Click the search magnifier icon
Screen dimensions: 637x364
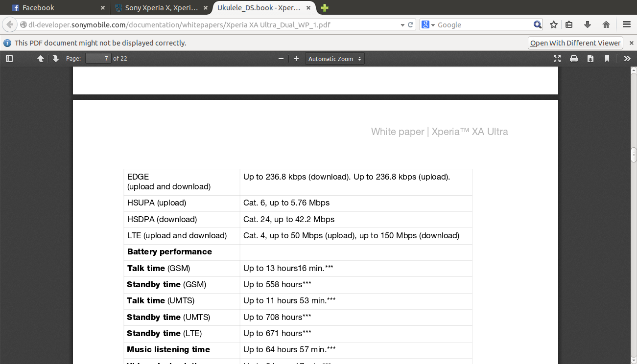click(538, 25)
